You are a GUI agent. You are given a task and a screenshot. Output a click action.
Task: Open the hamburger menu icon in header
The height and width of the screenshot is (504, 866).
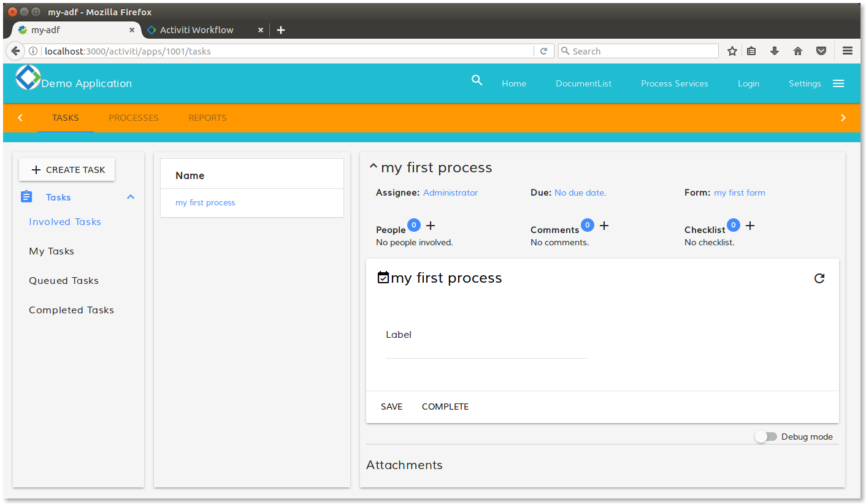point(838,83)
